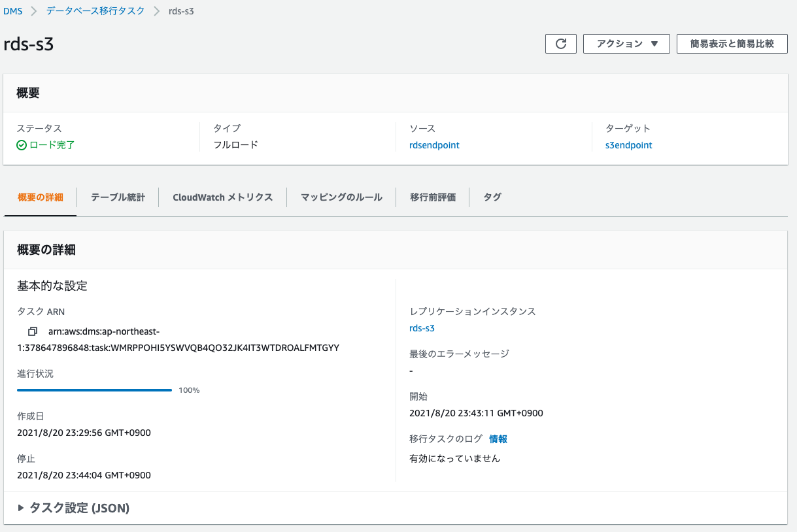The width and height of the screenshot is (797, 532).
Task: Click the ロード完了 status text
Action: [x=52, y=145]
